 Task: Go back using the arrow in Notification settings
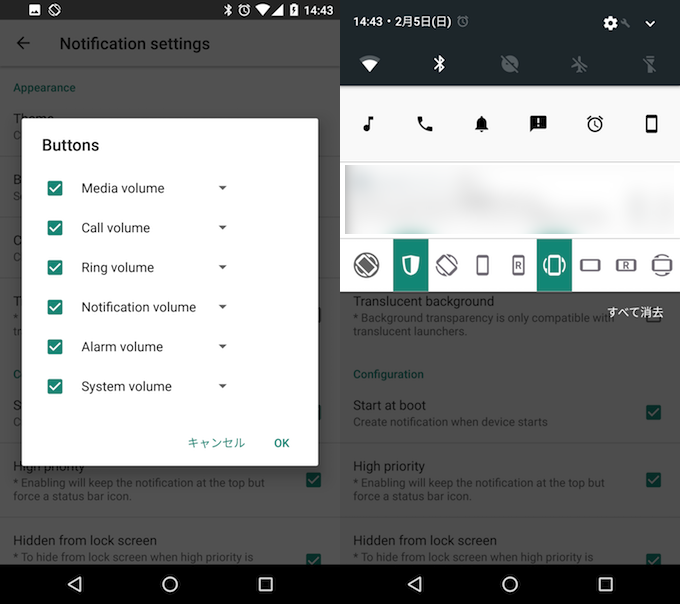[24, 43]
